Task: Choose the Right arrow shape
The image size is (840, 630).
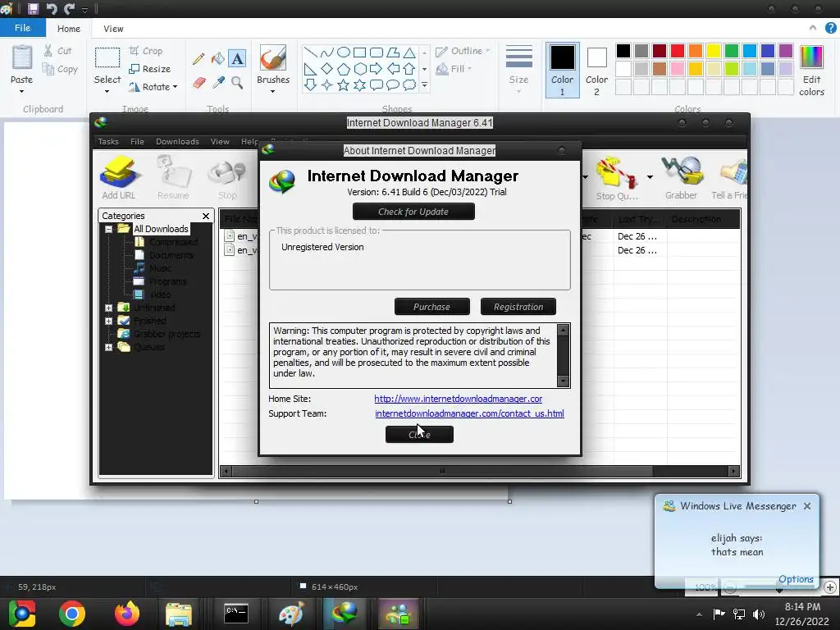Action: tap(376, 69)
